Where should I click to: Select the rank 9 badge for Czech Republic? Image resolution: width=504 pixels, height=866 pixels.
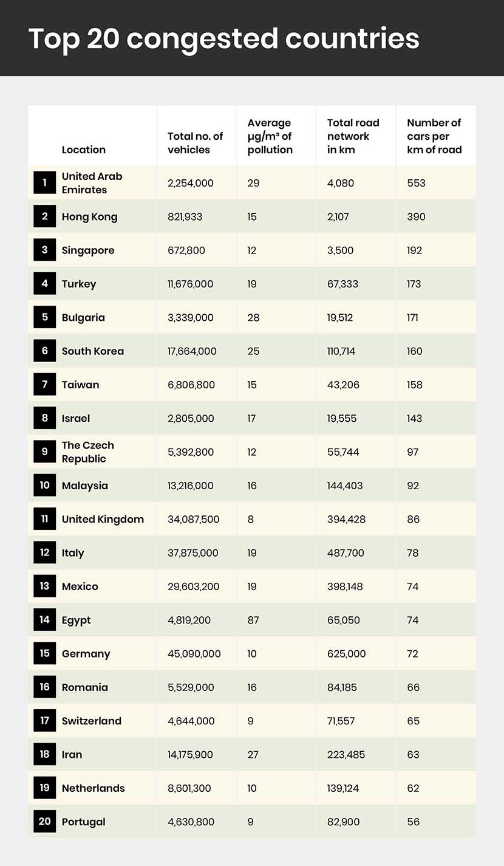44,452
